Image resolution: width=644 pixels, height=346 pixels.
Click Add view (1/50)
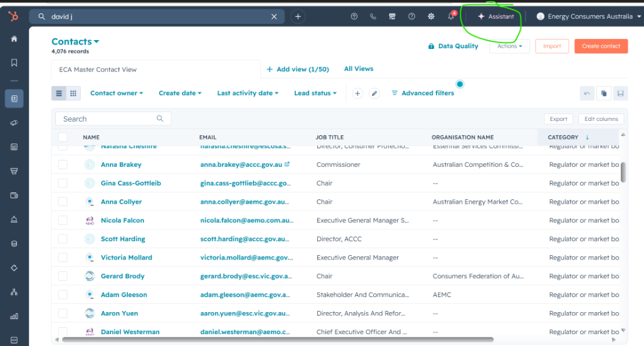coord(298,70)
